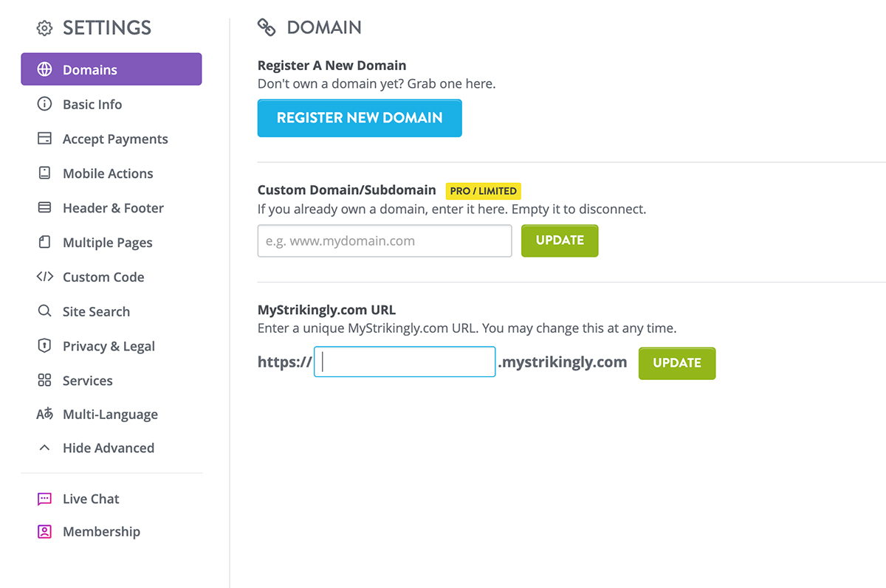Switch to the Header & Footer section
The image size is (886, 588).
tap(112, 207)
